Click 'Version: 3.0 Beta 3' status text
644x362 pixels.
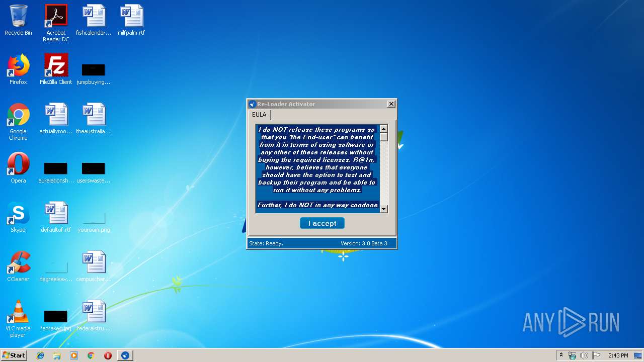[x=364, y=243]
